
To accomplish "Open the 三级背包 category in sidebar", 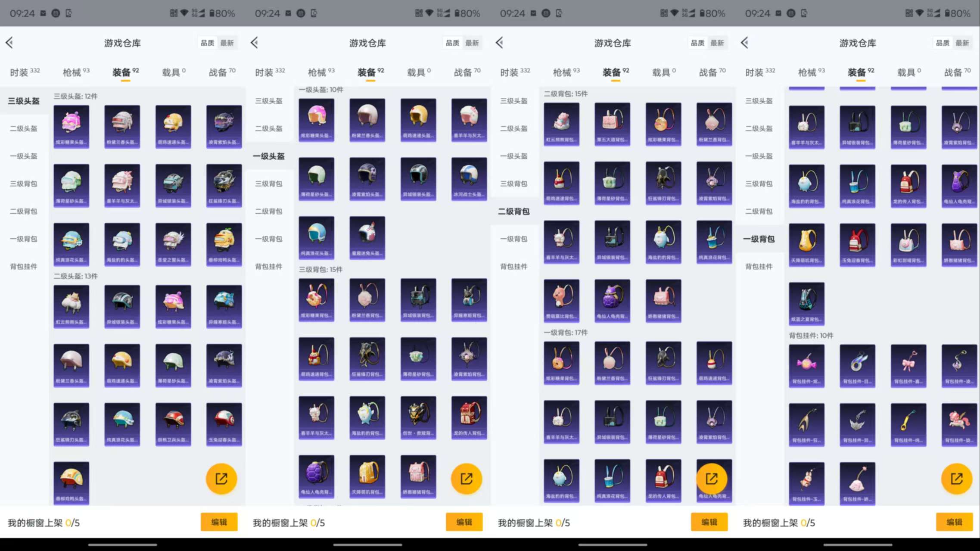I will (22, 184).
